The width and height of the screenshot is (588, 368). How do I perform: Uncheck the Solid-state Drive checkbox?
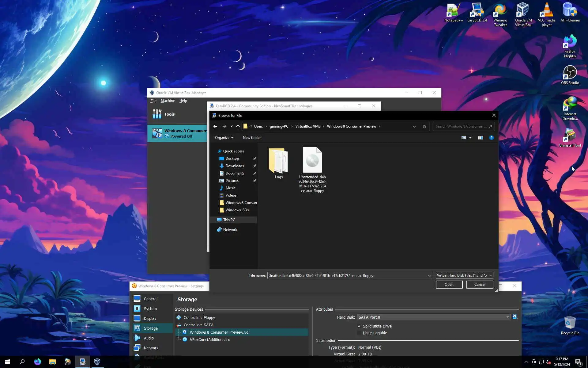pos(359,326)
